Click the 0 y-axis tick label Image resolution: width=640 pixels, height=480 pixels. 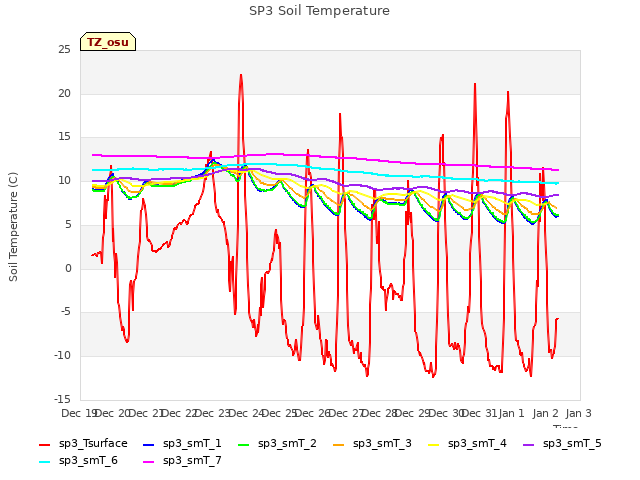68,269
